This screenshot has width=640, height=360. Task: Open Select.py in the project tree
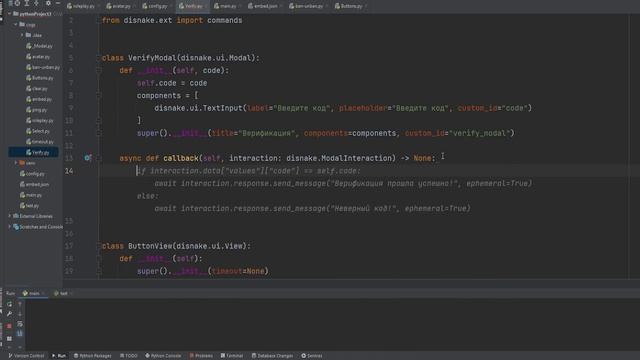(x=38, y=131)
